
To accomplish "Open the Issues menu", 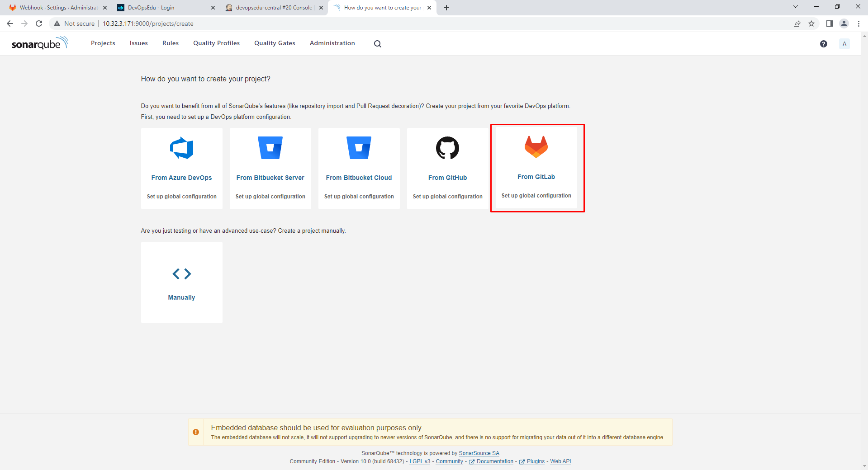I will pos(139,43).
